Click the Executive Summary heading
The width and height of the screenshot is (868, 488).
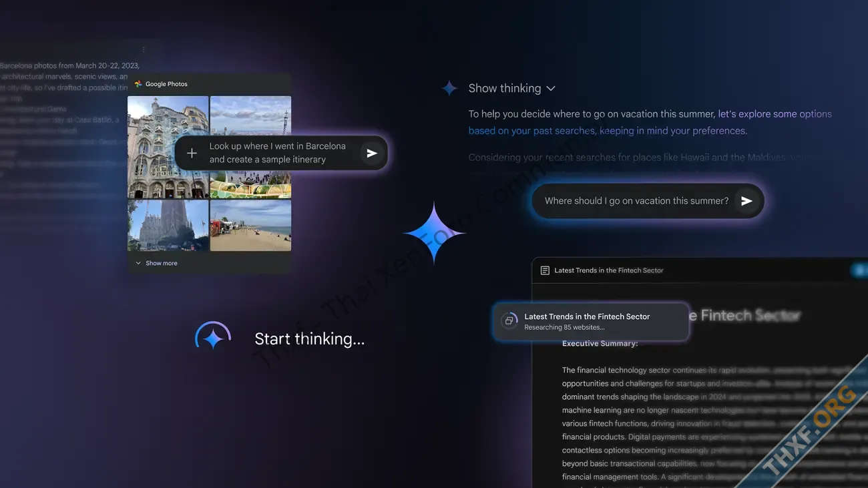pyautogui.click(x=600, y=344)
